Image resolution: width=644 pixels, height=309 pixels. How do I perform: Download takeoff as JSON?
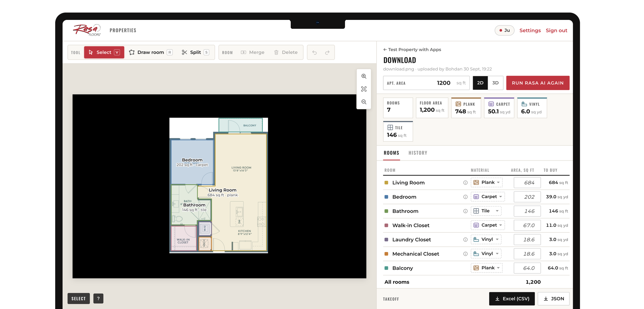(554, 299)
